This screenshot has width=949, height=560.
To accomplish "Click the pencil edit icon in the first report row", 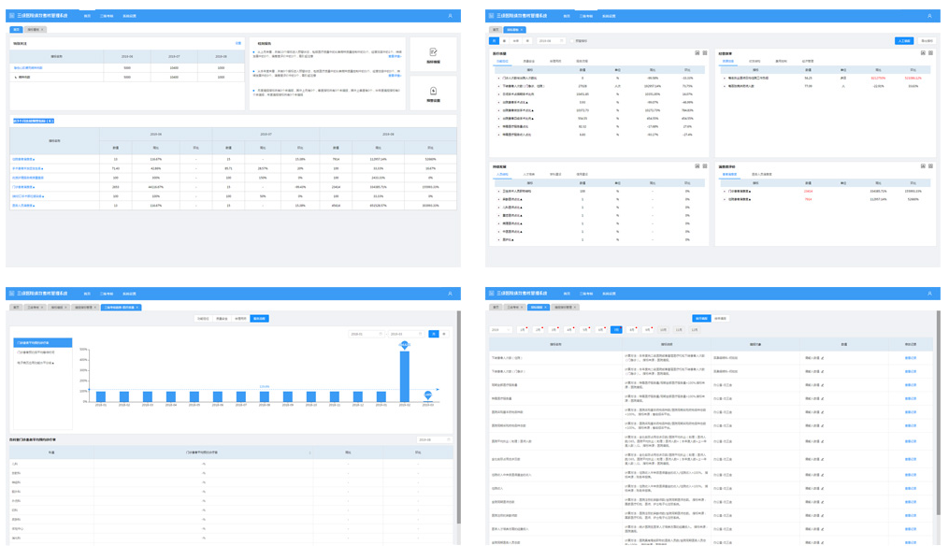I will 823,358.
